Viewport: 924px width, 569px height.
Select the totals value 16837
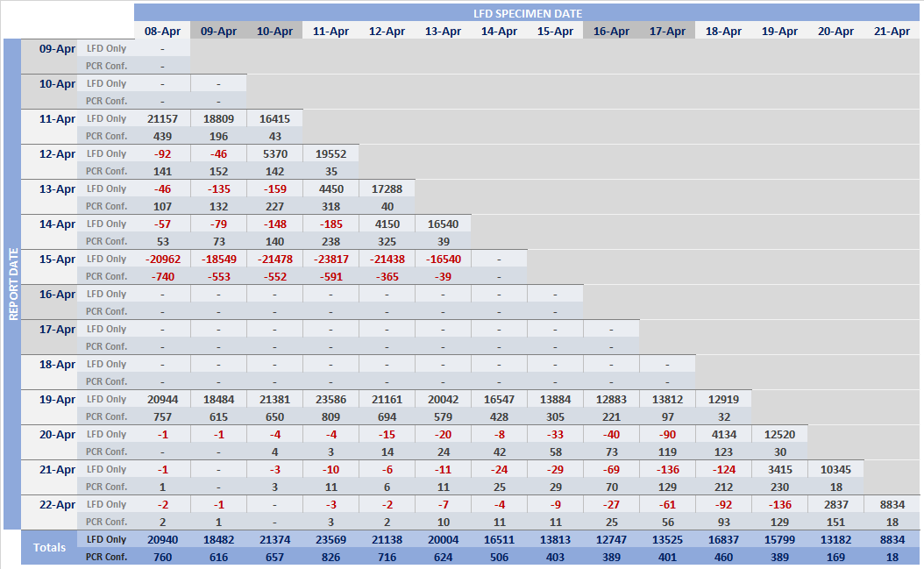tap(723, 539)
